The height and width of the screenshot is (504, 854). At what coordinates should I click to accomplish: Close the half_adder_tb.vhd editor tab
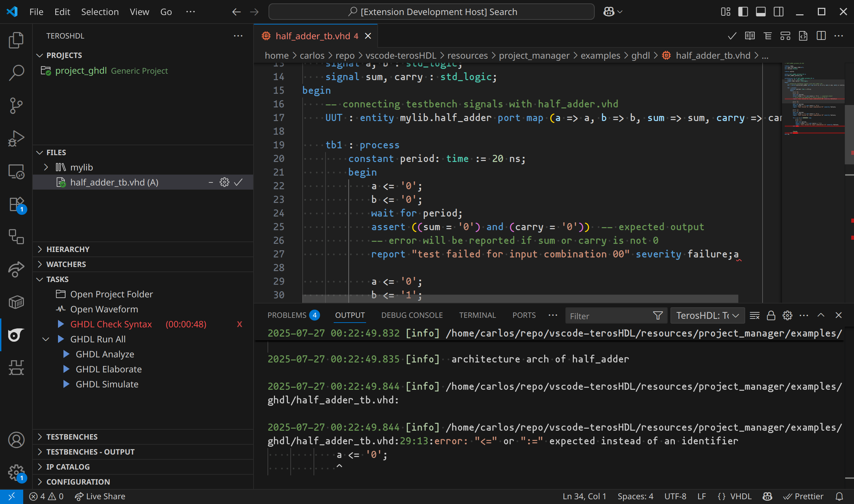(x=368, y=36)
